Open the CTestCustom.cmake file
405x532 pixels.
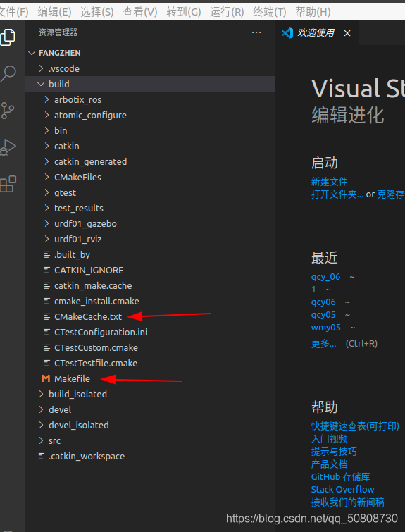(96, 348)
